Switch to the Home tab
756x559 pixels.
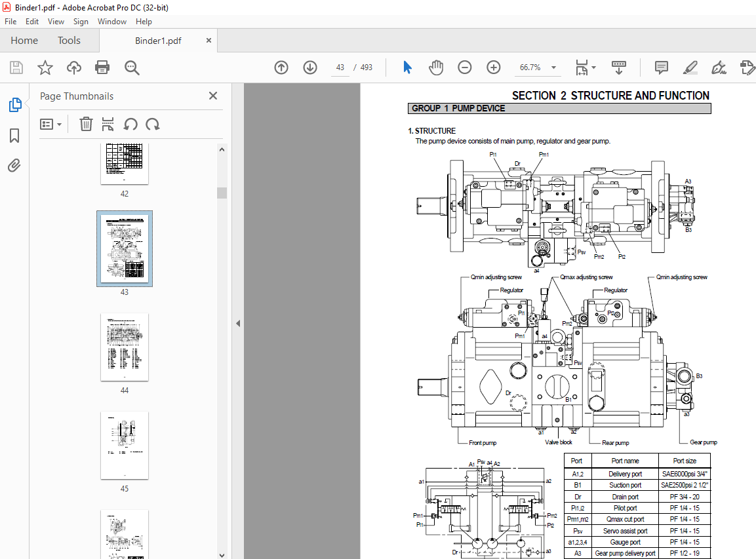click(x=24, y=41)
